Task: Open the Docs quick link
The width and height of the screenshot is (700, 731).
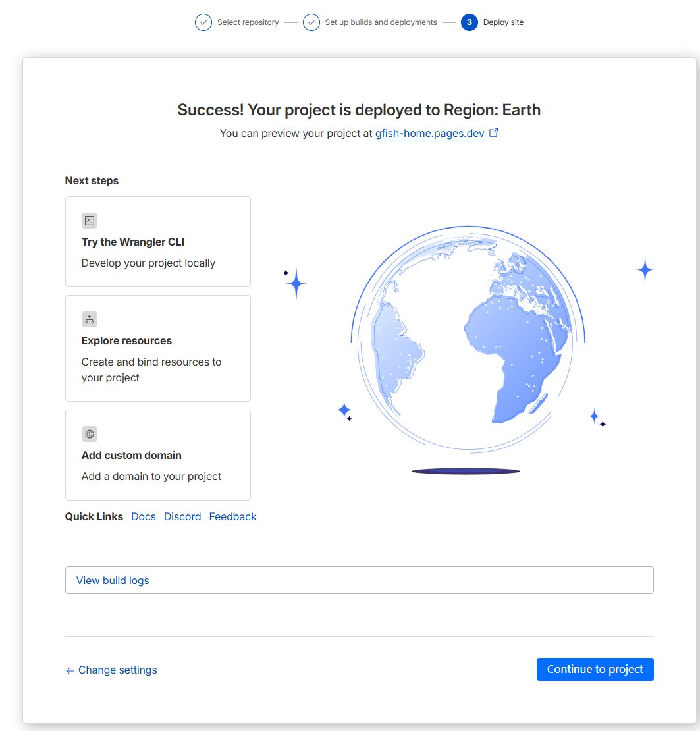Action: point(144,516)
